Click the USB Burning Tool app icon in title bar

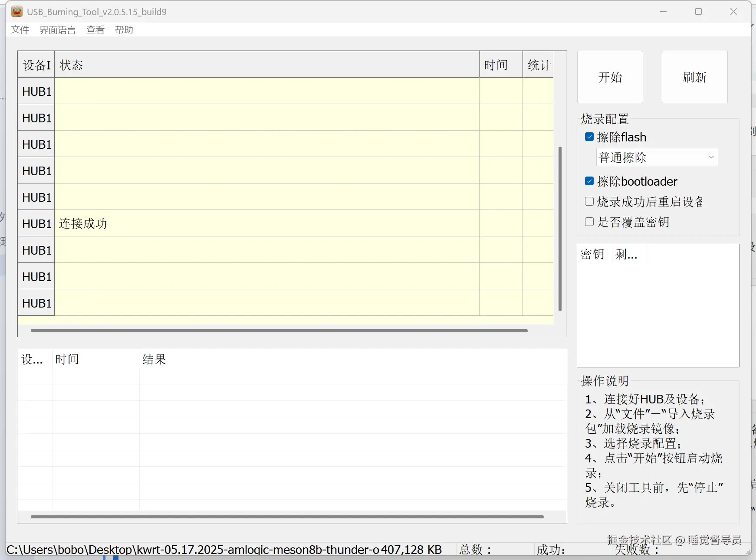pos(17,12)
